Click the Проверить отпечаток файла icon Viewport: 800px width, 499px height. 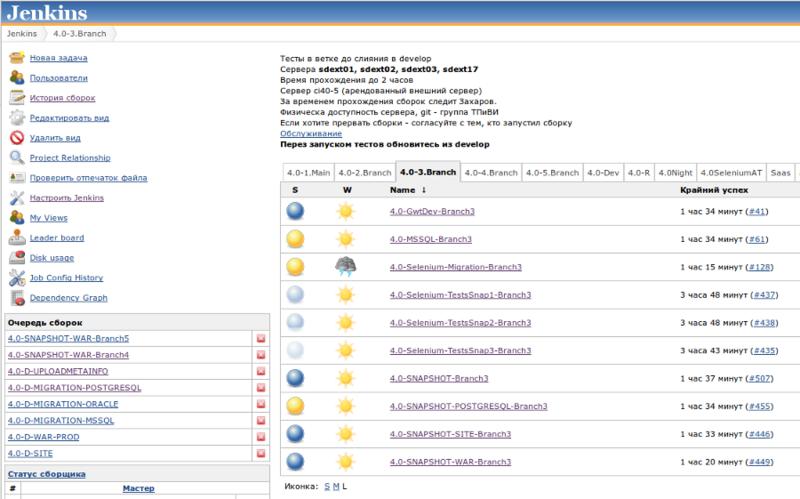point(17,177)
